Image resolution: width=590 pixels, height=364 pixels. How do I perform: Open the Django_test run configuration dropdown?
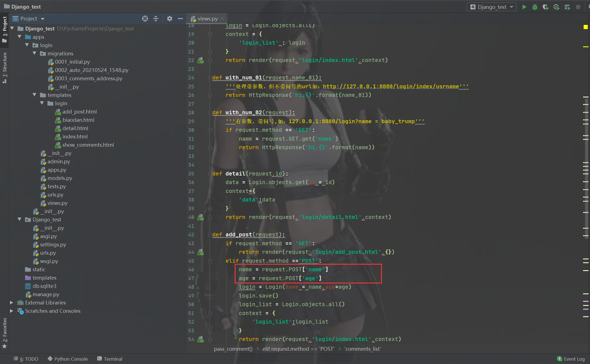(492, 7)
